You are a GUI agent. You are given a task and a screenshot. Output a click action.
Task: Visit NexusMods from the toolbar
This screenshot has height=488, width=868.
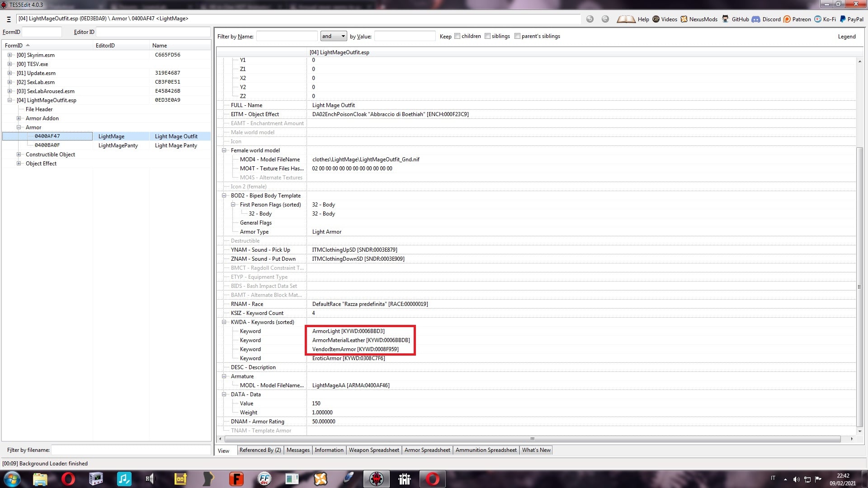(699, 19)
